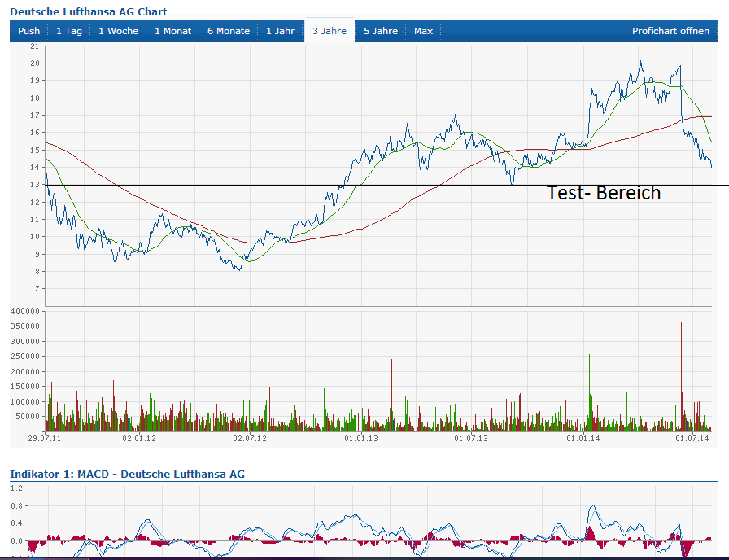Click the Test- Bereich annotation text
Viewport: 729px width, 560px height.
tap(604, 193)
